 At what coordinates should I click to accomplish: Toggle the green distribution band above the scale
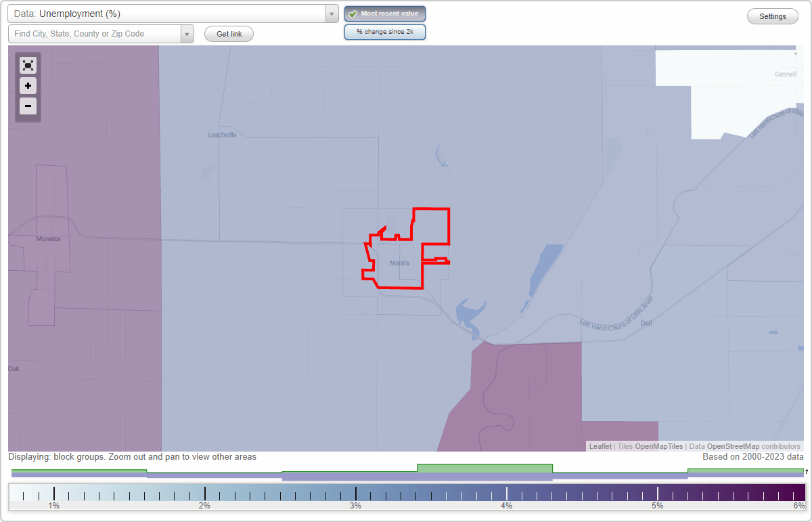point(484,467)
